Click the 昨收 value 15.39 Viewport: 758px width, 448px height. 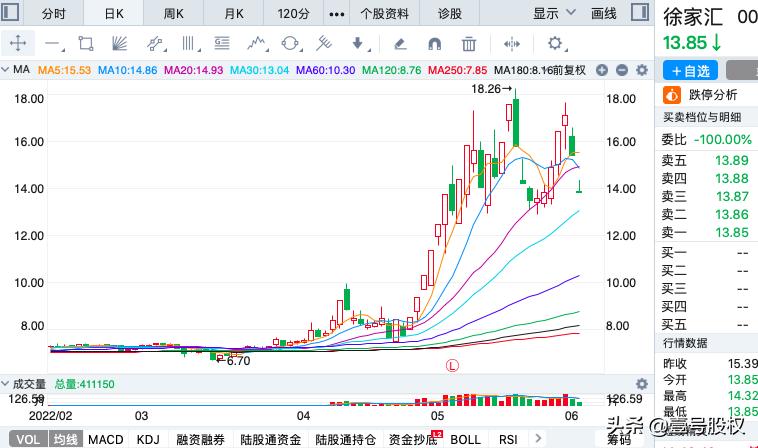(x=743, y=363)
